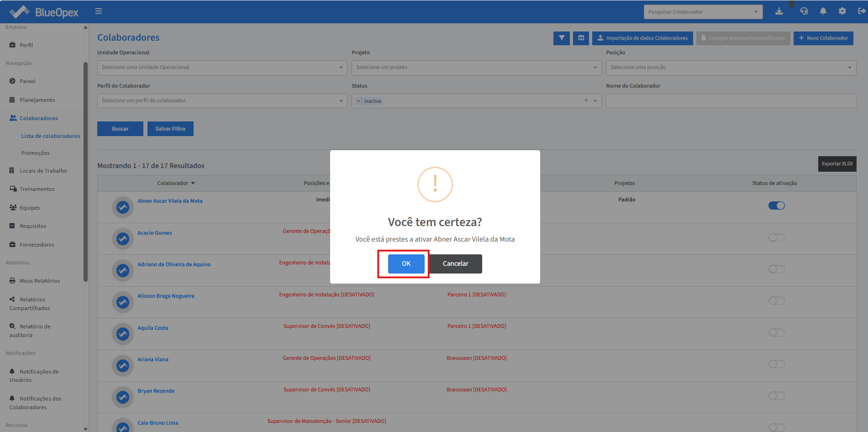868x432 pixels.
Task: Confirm activation with OK button
Action: coord(406,264)
